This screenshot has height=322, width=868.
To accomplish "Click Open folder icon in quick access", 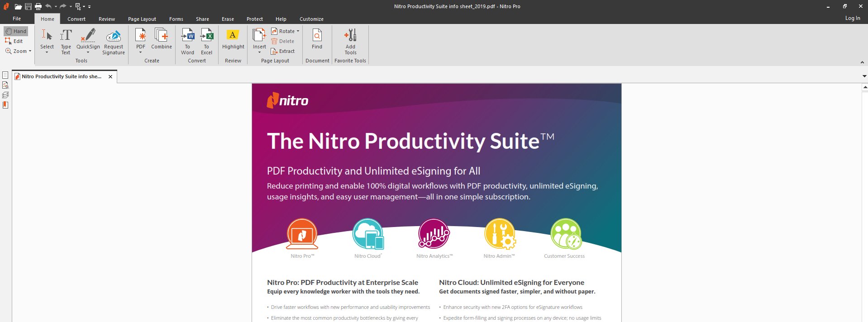I will pyautogui.click(x=18, y=6).
